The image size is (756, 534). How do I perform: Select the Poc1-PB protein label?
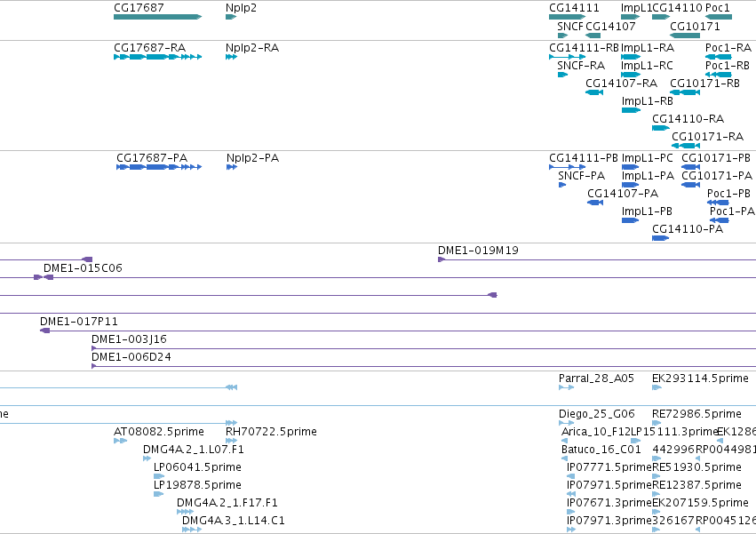(x=728, y=194)
